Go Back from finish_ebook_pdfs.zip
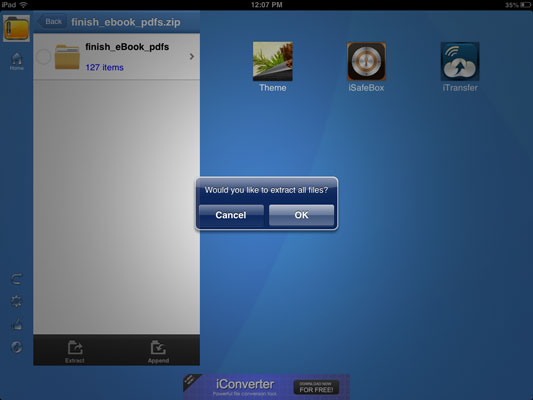Screen dimensions: 533x400 pyautogui.click(x=52, y=22)
